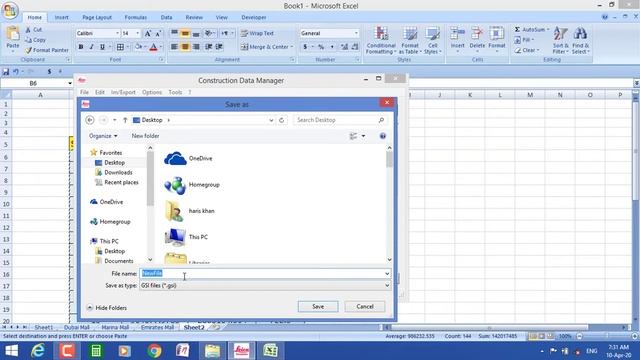Screen dimensions: 640x360
Task: Switch to the Dubai Mall sheet tab
Action: [x=76, y=327]
